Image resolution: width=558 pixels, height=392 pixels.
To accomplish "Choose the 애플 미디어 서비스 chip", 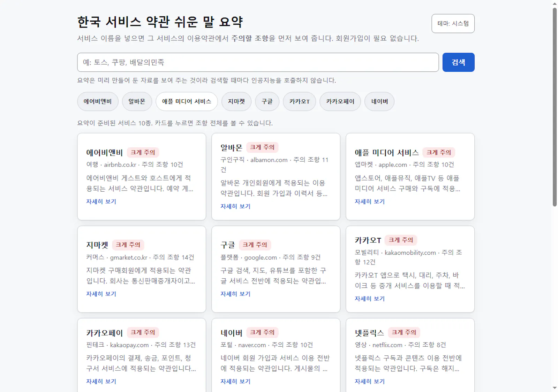I will [x=187, y=101].
